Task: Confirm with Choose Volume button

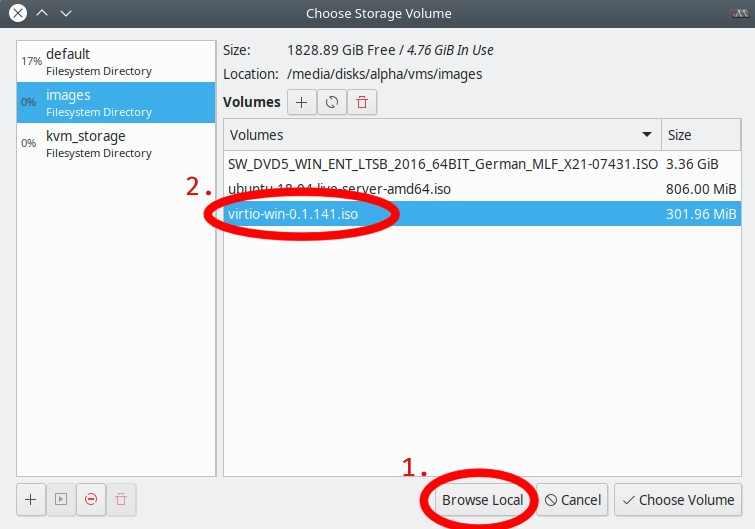Action: click(x=678, y=500)
